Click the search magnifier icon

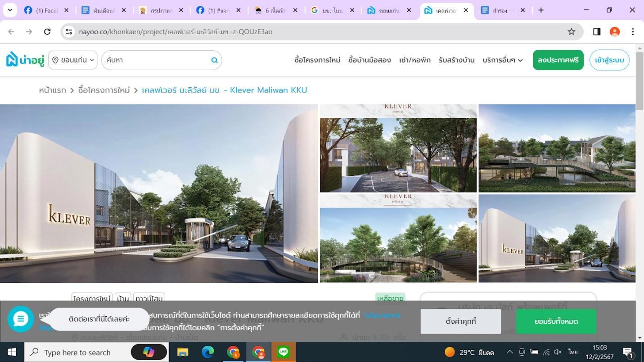[x=215, y=60]
